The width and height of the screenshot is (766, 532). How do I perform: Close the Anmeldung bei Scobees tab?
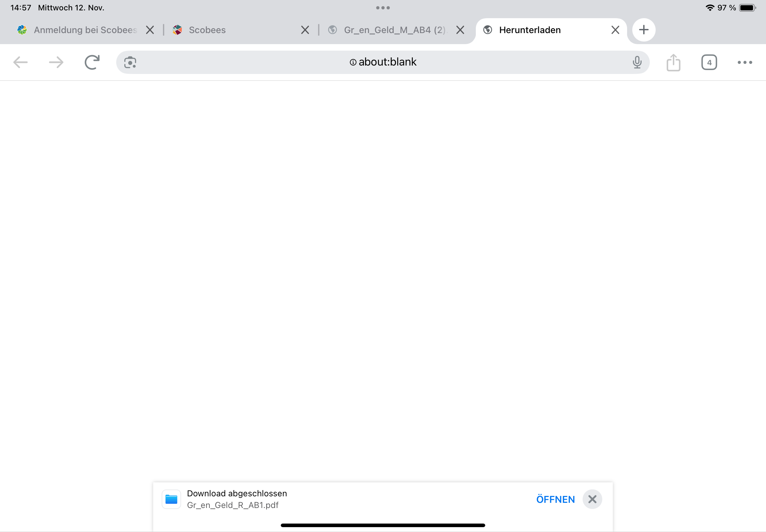[150, 30]
